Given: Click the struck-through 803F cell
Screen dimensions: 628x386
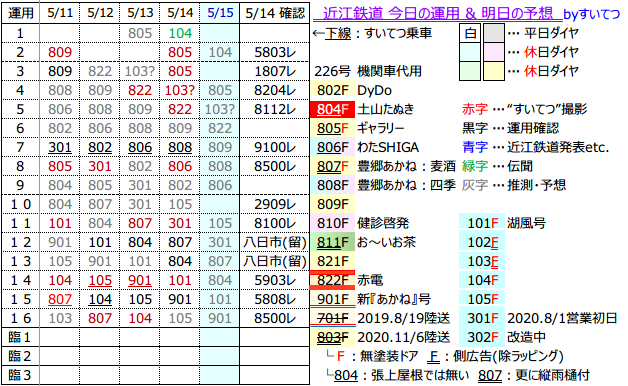Looking at the screenshot, I should [x=332, y=338].
